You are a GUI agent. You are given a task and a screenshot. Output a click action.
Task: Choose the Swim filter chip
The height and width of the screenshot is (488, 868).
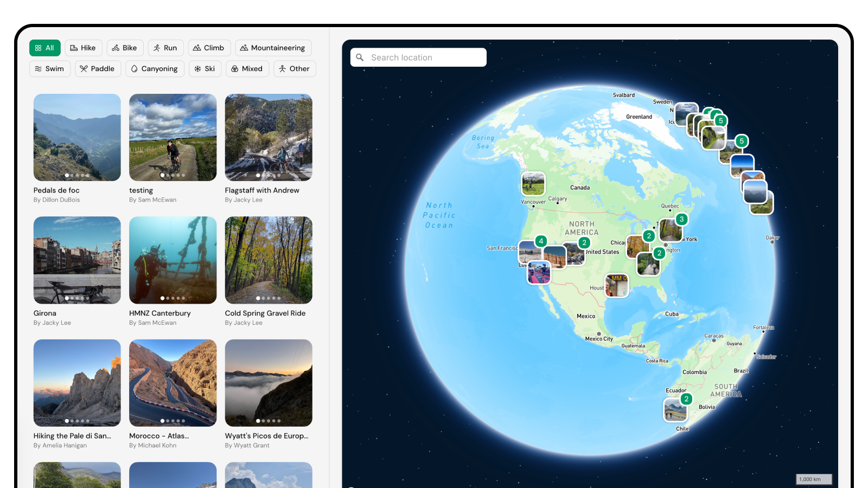(50, 69)
